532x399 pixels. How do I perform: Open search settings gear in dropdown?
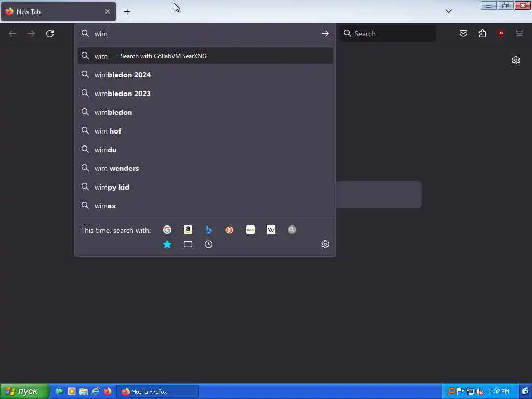pyautogui.click(x=325, y=244)
